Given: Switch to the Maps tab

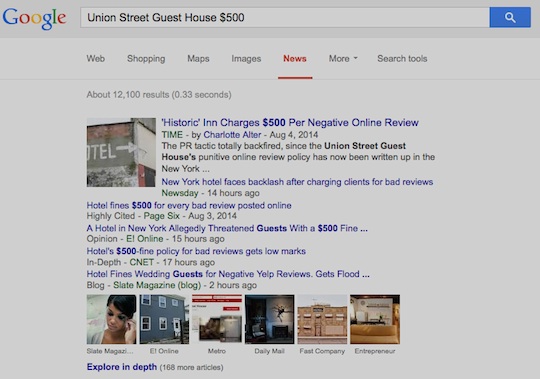Looking at the screenshot, I should [x=198, y=59].
